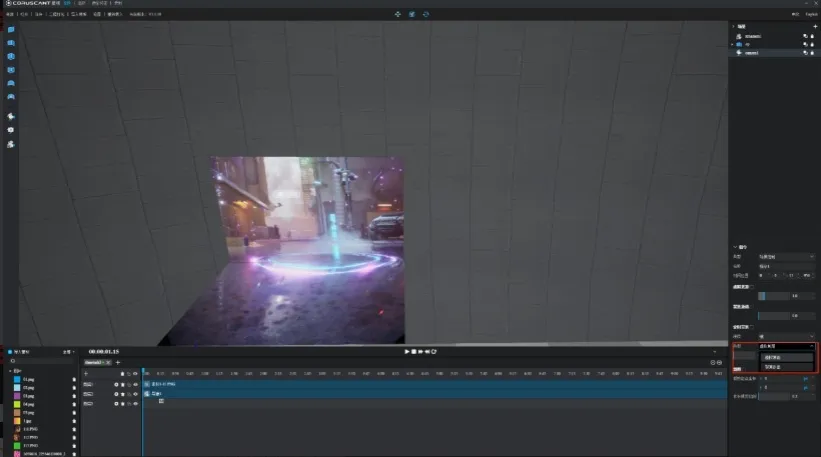Delete the 04.png asset

74,404
